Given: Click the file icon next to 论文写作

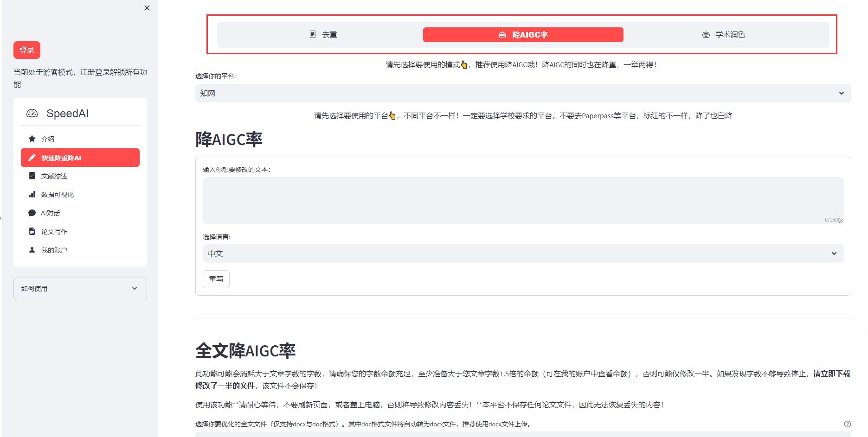Looking at the screenshot, I should click(32, 231).
